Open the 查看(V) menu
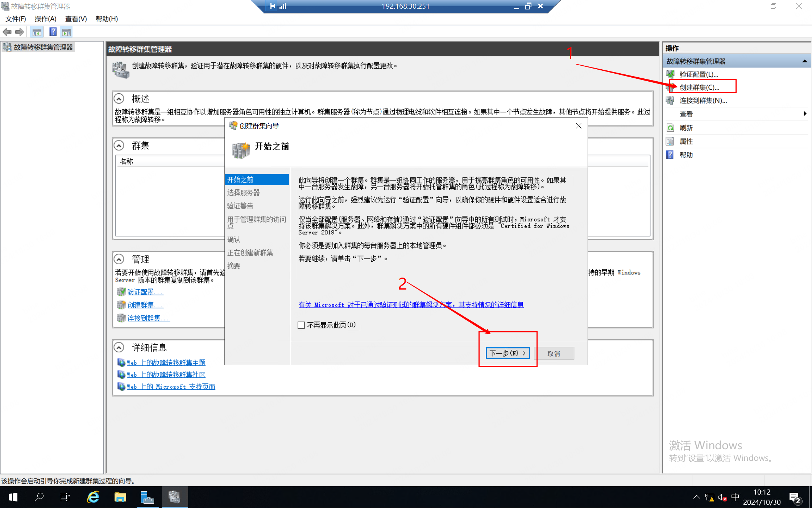Viewport: 812px width, 508px height. (76, 19)
